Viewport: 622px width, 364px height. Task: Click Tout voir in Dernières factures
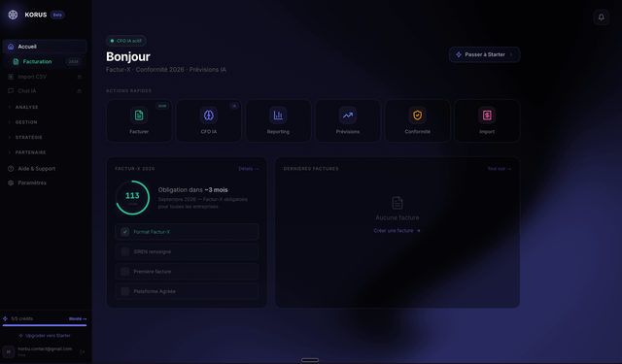(499, 169)
